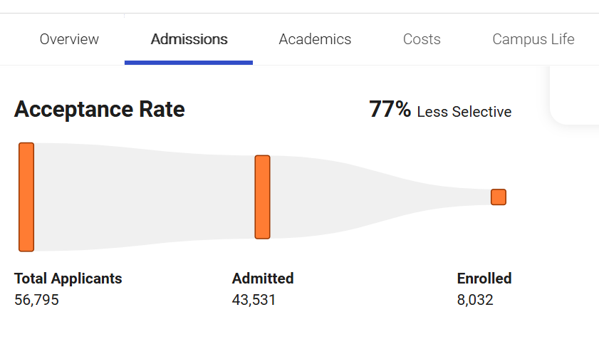
Task: Click the Total Applicants label
Action: 68,279
